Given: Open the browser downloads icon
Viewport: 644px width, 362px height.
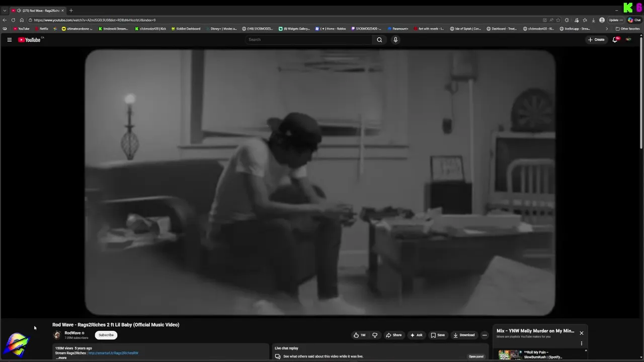Looking at the screenshot, I should click(x=593, y=20).
